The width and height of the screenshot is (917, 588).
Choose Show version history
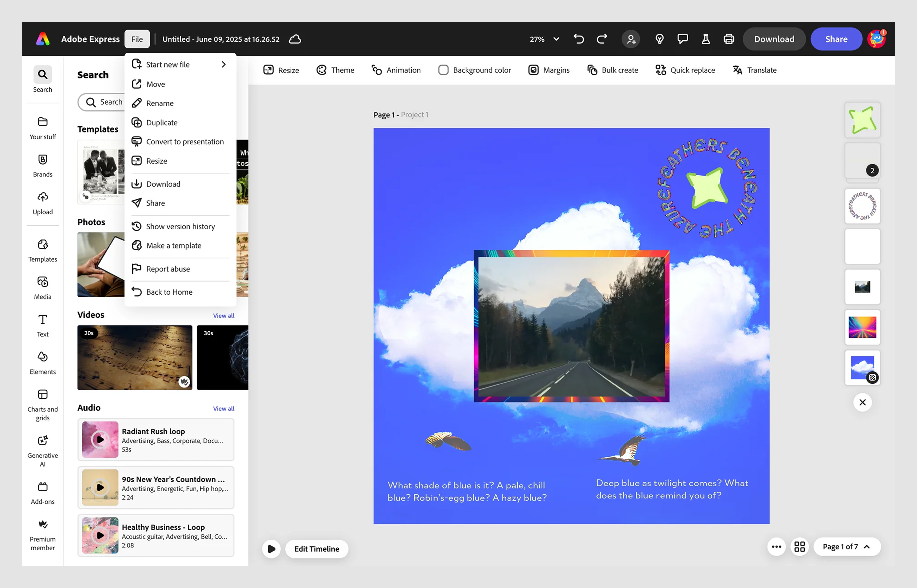[x=180, y=226]
